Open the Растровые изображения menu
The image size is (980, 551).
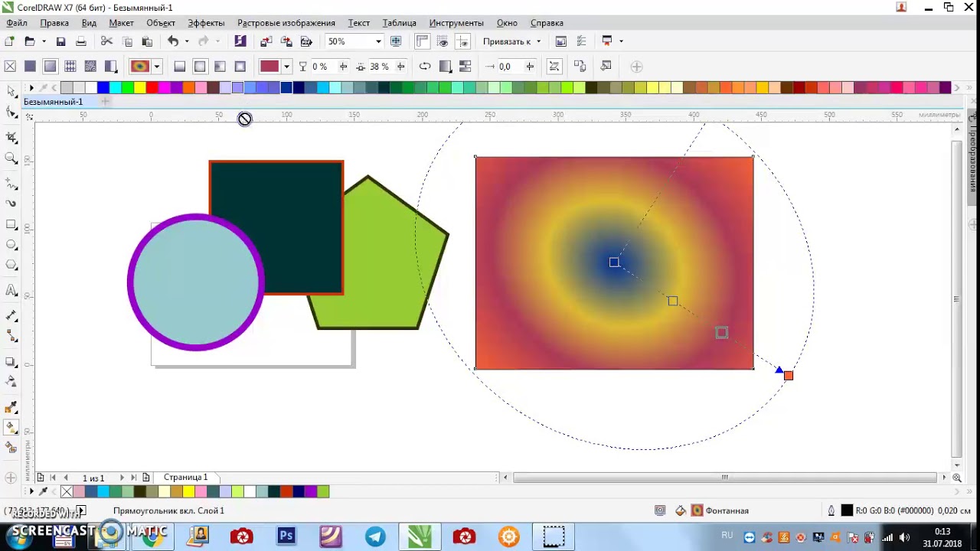tap(286, 23)
